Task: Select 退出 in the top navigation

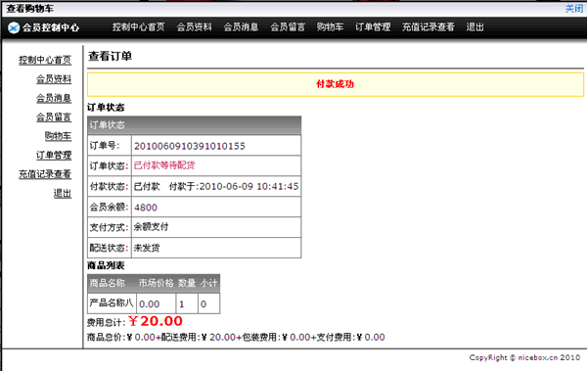Action: [475, 27]
